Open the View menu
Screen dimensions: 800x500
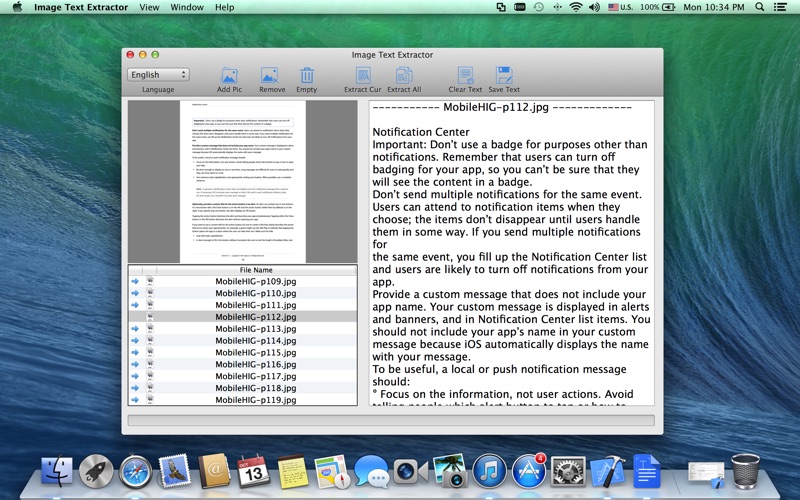coord(149,7)
